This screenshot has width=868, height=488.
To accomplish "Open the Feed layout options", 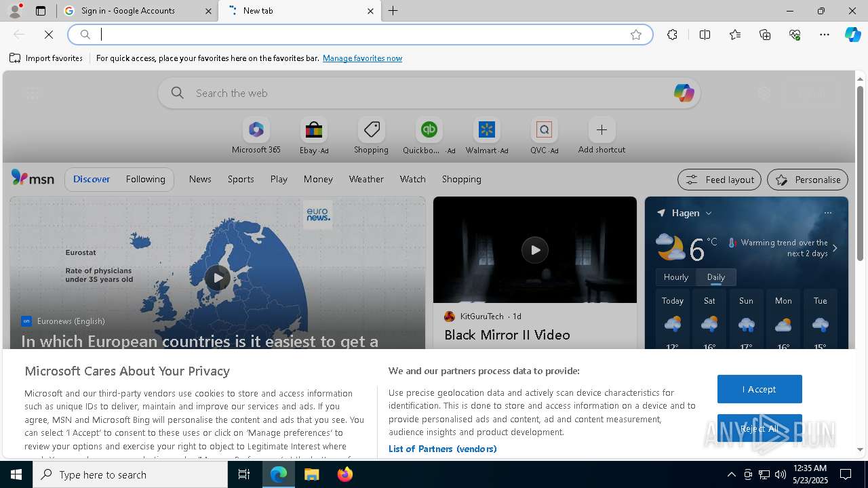I will coord(719,180).
